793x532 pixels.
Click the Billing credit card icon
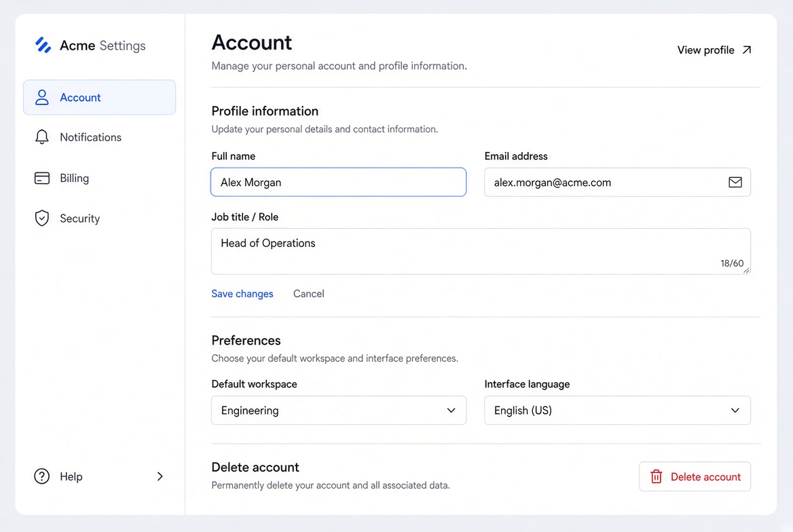[x=42, y=178]
